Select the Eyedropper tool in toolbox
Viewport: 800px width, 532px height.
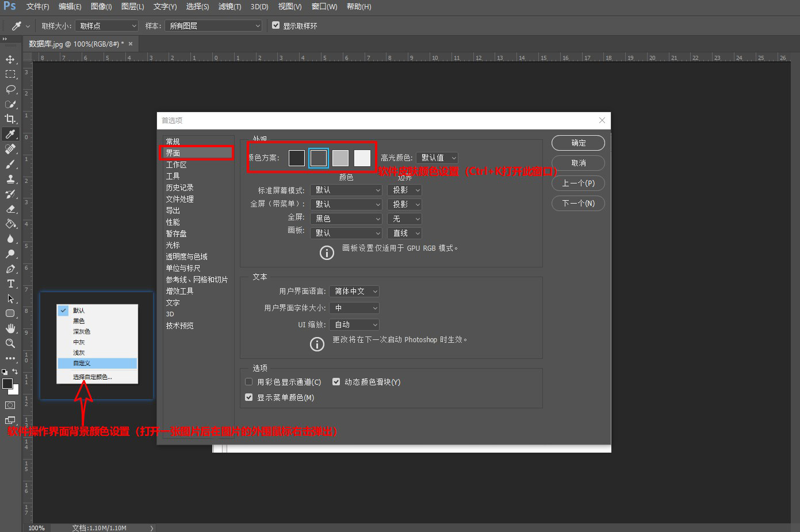(10, 134)
